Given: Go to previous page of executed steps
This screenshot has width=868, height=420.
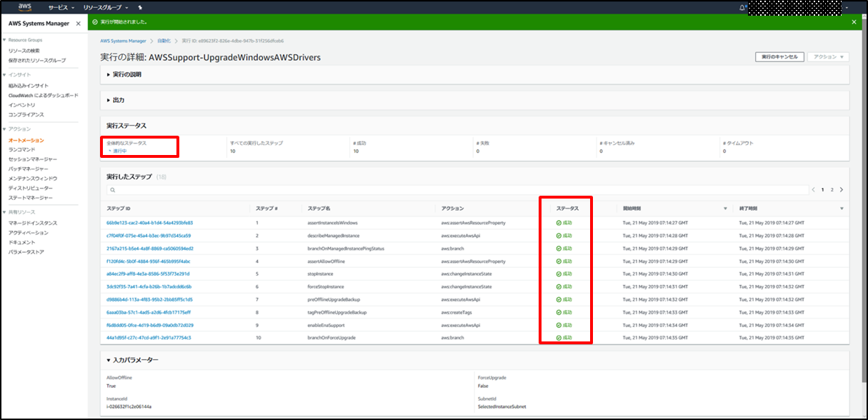Looking at the screenshot, I should (813, 190).
